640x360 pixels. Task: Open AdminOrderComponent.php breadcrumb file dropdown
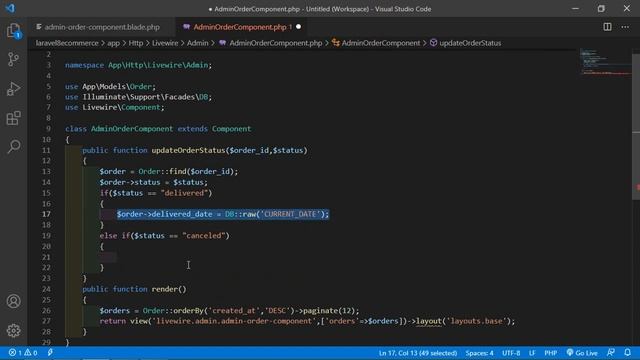point(276,43)
